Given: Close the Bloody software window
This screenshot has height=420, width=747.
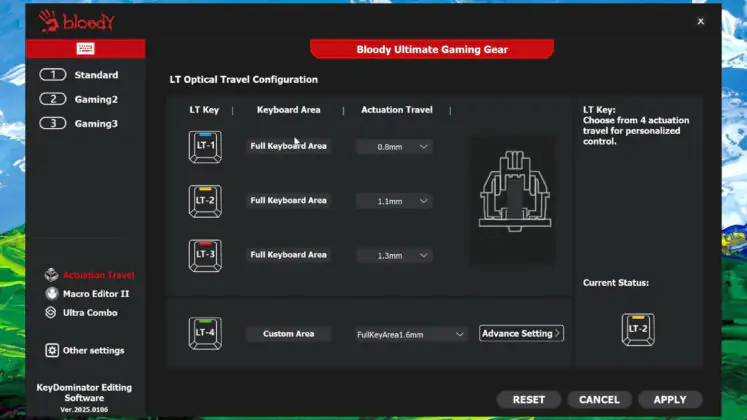Looking at the screenshot, I should [x=700, y=21].
